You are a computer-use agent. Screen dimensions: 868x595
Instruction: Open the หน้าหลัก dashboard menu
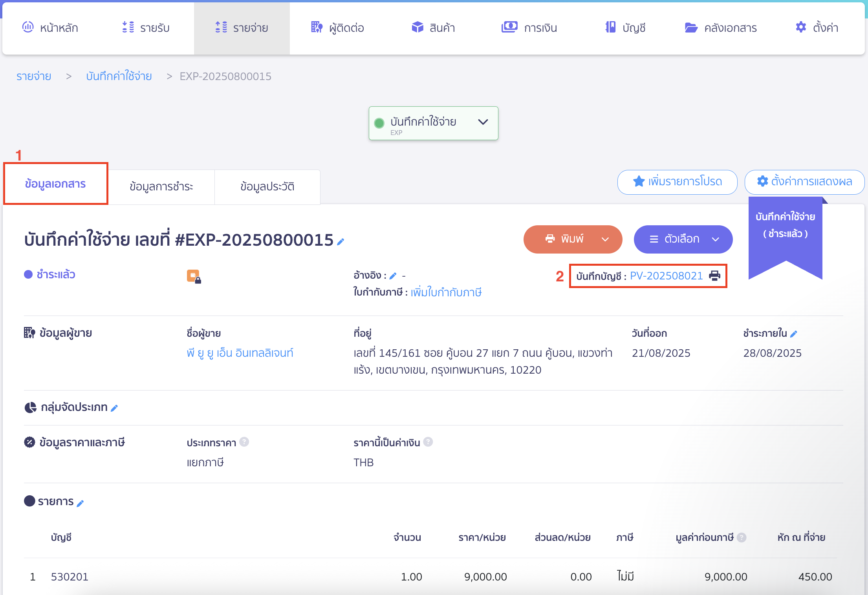pyautogui.click(x=50, y=27)
